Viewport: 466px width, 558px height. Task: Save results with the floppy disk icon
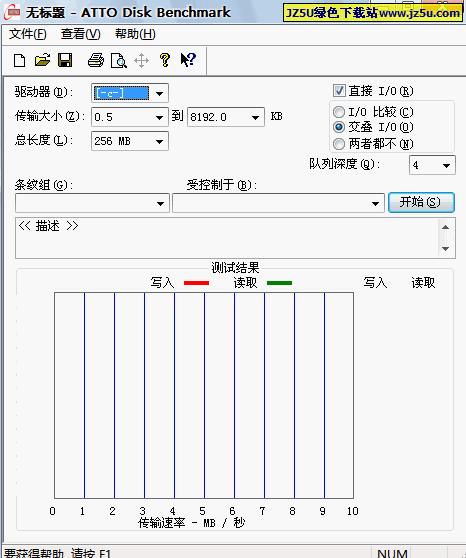coord(65,60)
